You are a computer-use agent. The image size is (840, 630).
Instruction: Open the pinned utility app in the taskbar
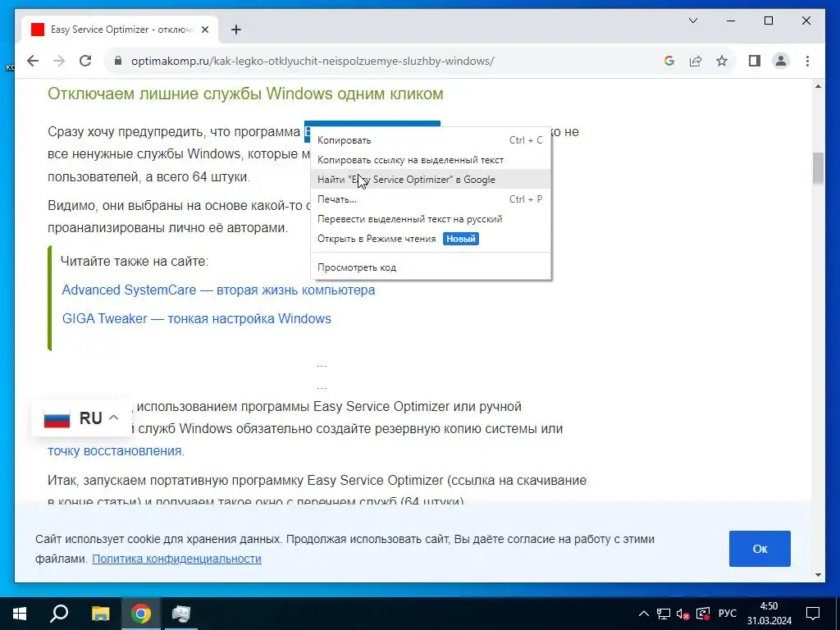coord(181,614)
